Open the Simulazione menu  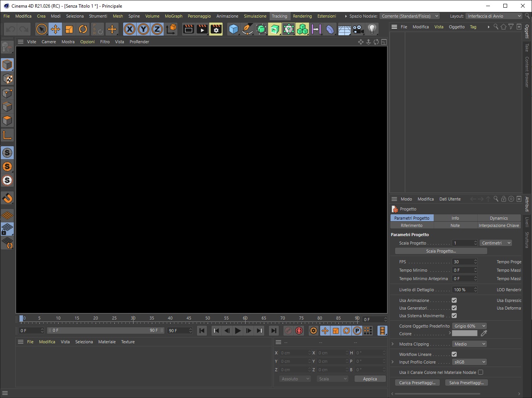click(x=255, y=16)
